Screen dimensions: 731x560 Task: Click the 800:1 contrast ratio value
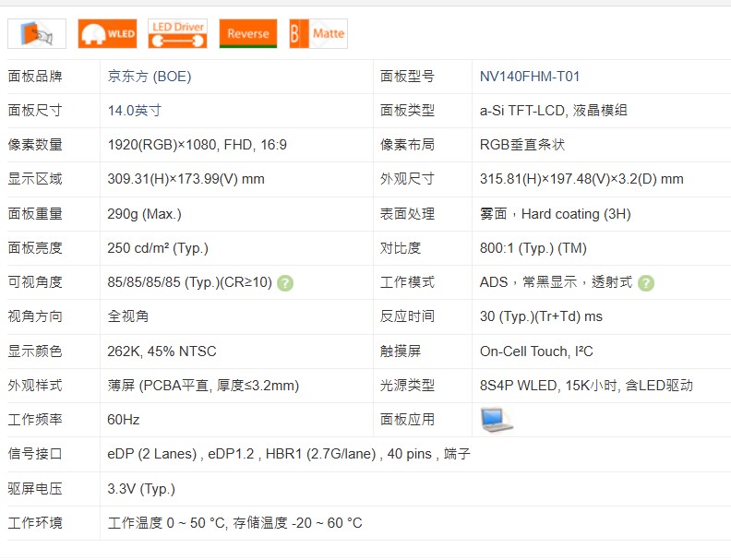(x=533, y=248)
